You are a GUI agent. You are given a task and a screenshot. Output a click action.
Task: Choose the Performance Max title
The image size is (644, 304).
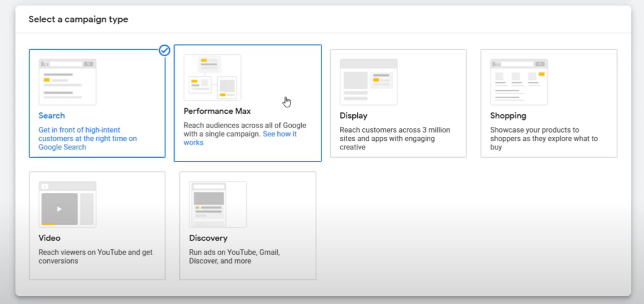[217, 111]
